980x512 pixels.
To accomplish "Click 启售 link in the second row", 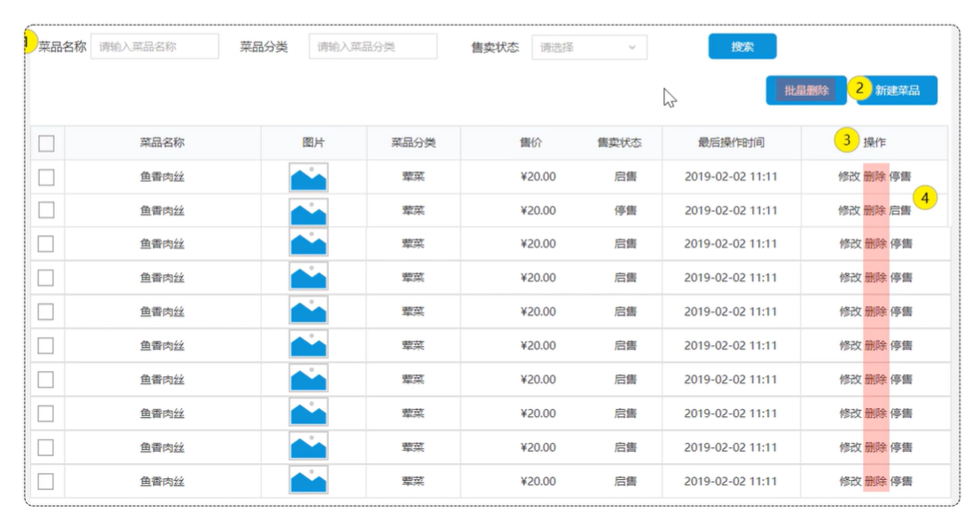I will (x=900, y=210).
